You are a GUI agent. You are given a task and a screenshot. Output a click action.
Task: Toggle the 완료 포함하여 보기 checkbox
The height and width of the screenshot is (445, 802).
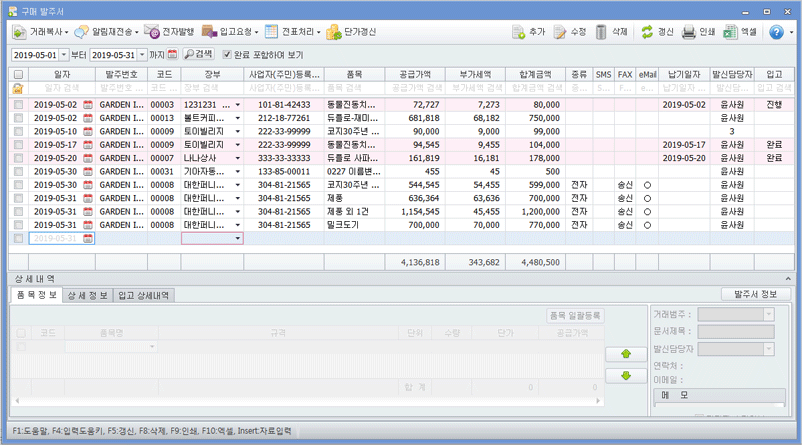pyautogui.click(x=227, y=54)
